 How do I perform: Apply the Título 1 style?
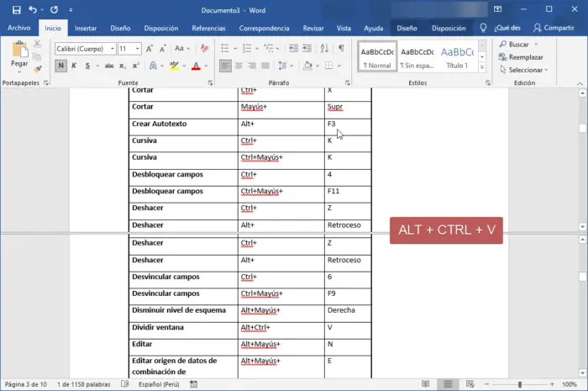[457, 57]
